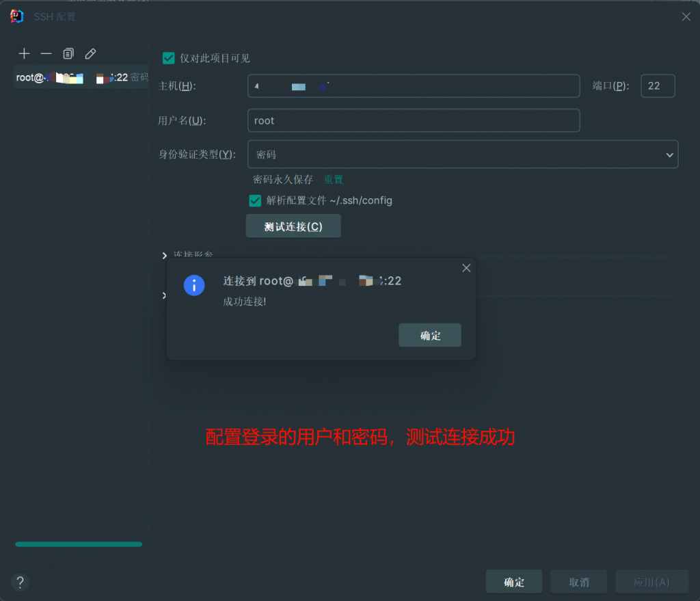This screenshot has height=601, width=700.
Task: Click the pencil rename icon
Action: click(90, 53)
